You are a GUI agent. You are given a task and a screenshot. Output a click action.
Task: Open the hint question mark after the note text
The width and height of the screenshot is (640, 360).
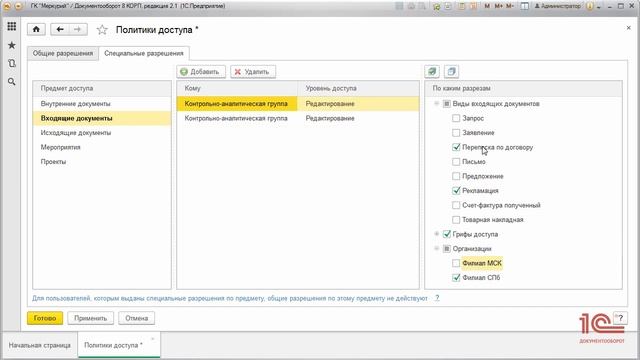(437, 298)
